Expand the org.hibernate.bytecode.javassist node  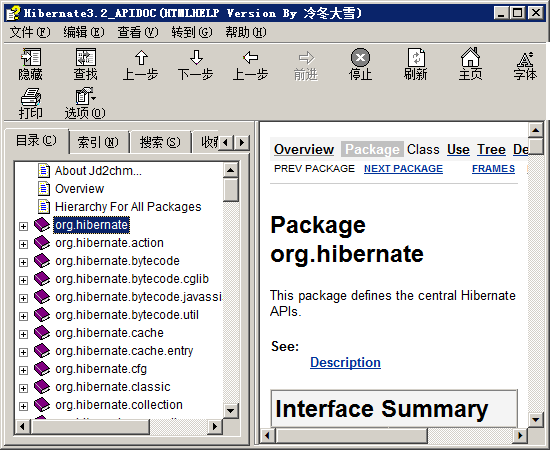(x=23, y=298)
